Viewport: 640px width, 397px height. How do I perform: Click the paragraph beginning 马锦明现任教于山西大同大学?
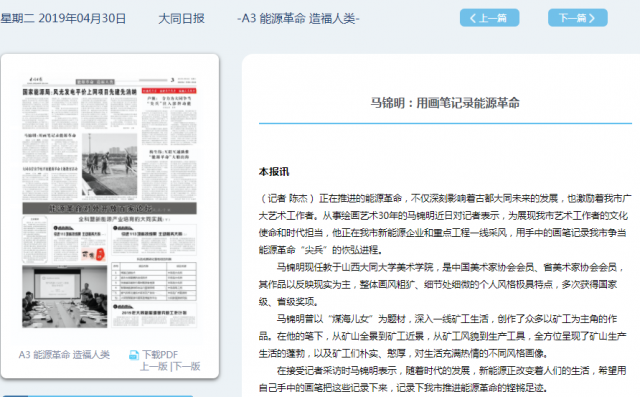click(442, 284)
